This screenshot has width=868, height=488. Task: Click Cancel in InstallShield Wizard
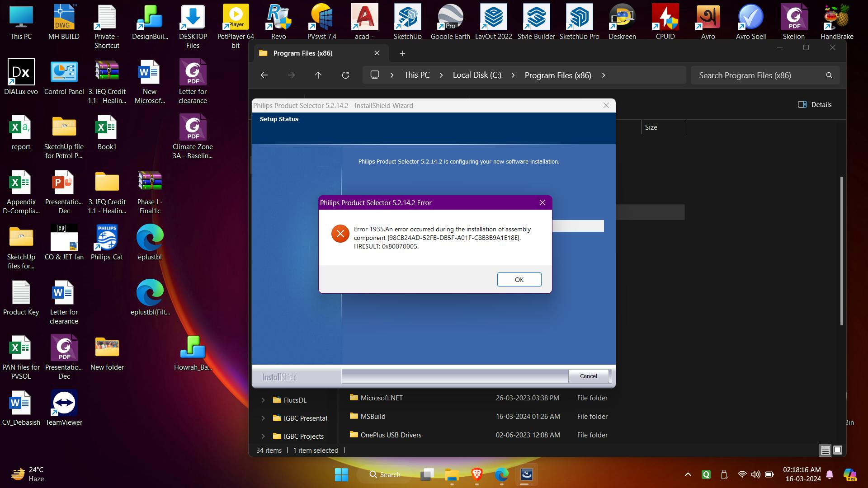[588, 376]
